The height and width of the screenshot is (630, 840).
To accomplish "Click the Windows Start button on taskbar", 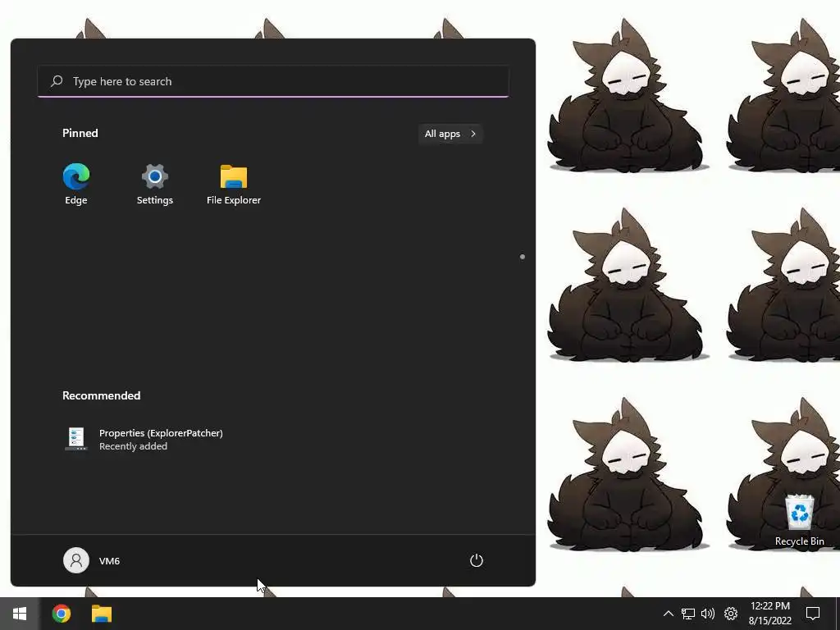I will (x=20, y=614).
